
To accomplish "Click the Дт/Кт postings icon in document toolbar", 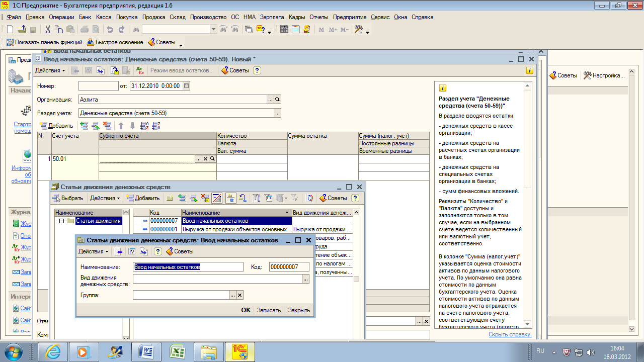I will [140, 70].
